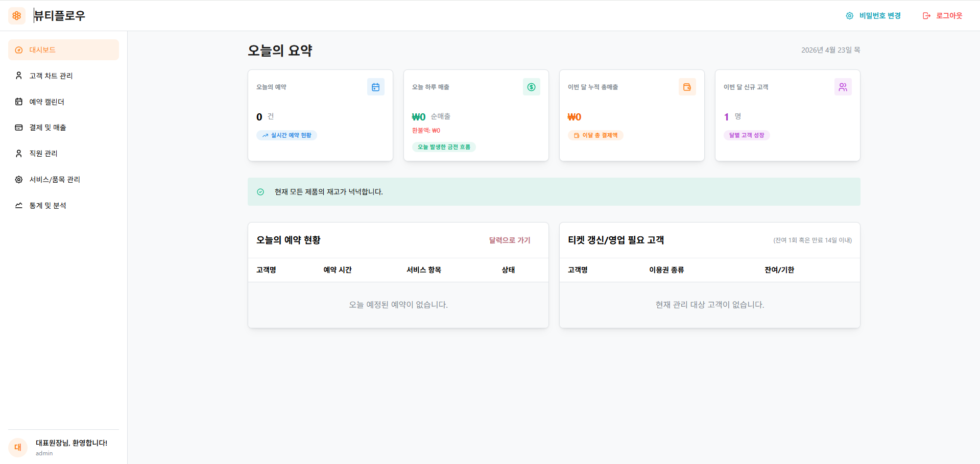Click the green check icon in stock alert
Image resolution: width=980 pixels, height=464 pixels.
click(x=260, y=192)
